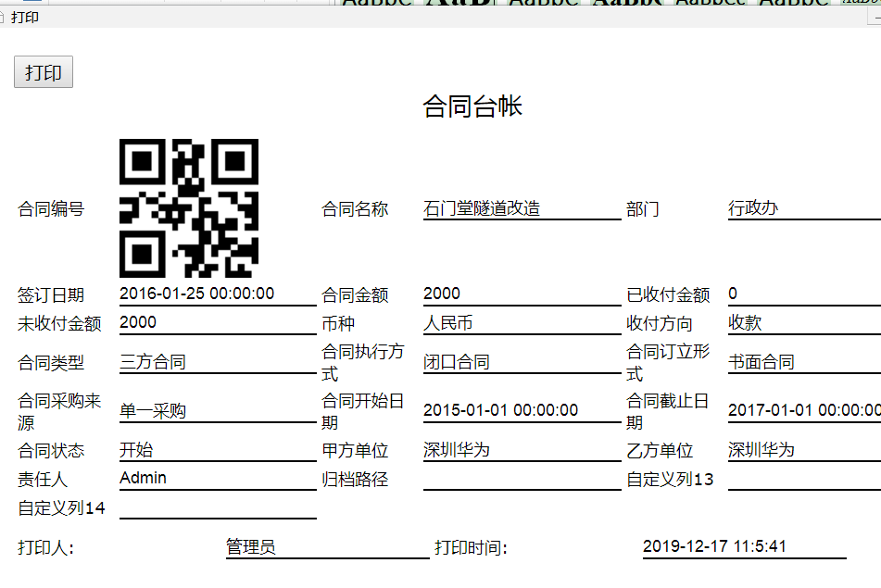This screenshot has height=588, width=881.
Task: Click the 合同截止日期 label
Action: (x=668, y=412)
